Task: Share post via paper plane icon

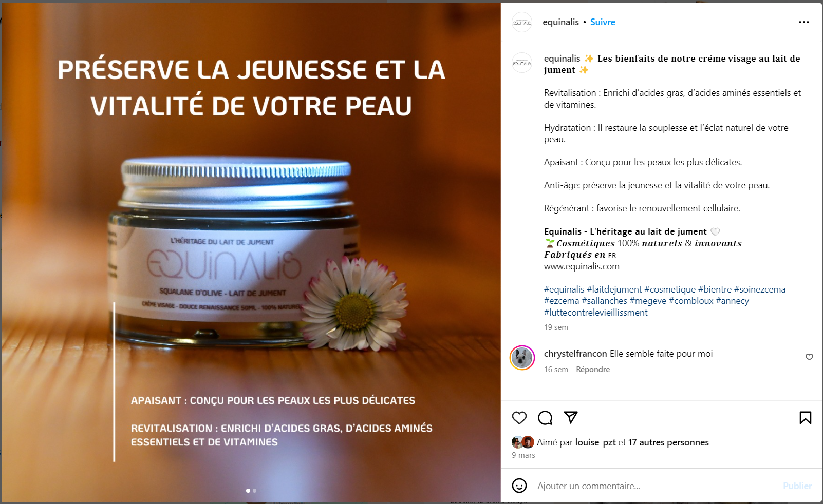Action: click(571, 417)
